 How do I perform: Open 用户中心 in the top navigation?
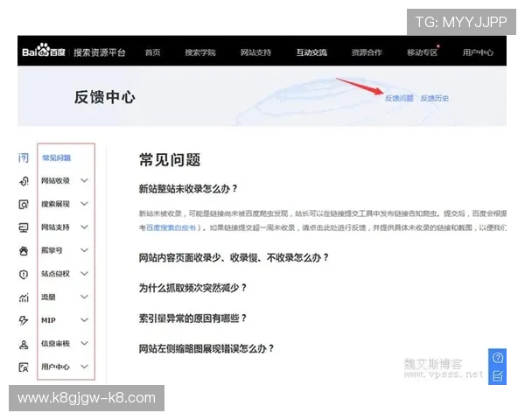pyautogui.click(x=478, y=52)
